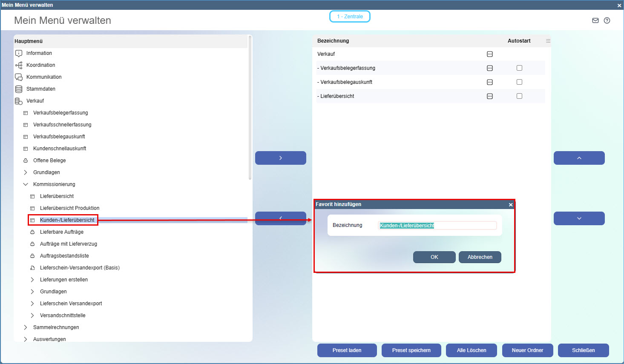Viewport: 624px width, 364px height.
Task: Remove entry with the left arrow button
Action: coord(281,218)
